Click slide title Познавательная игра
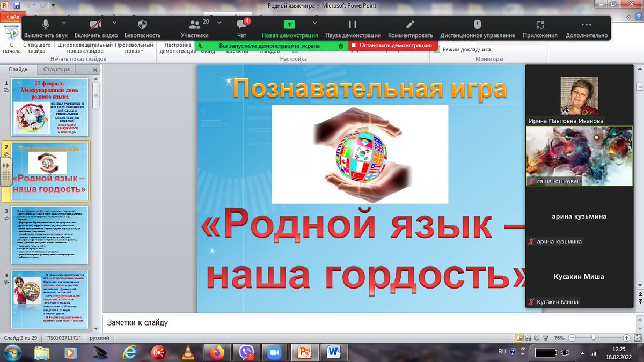 coord(370,88)
